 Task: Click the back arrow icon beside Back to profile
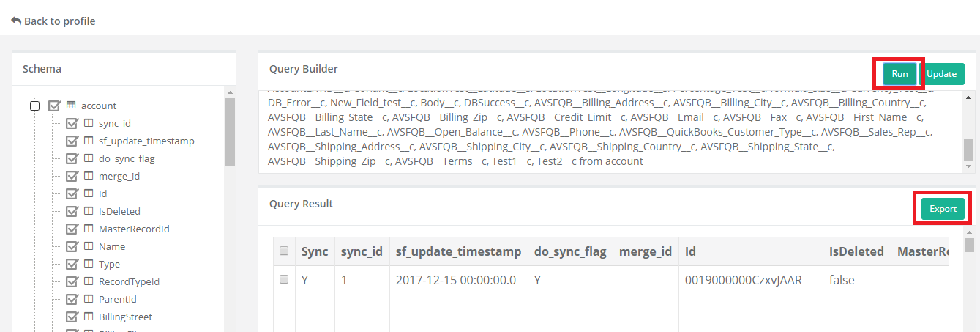(x=15, y=21)
